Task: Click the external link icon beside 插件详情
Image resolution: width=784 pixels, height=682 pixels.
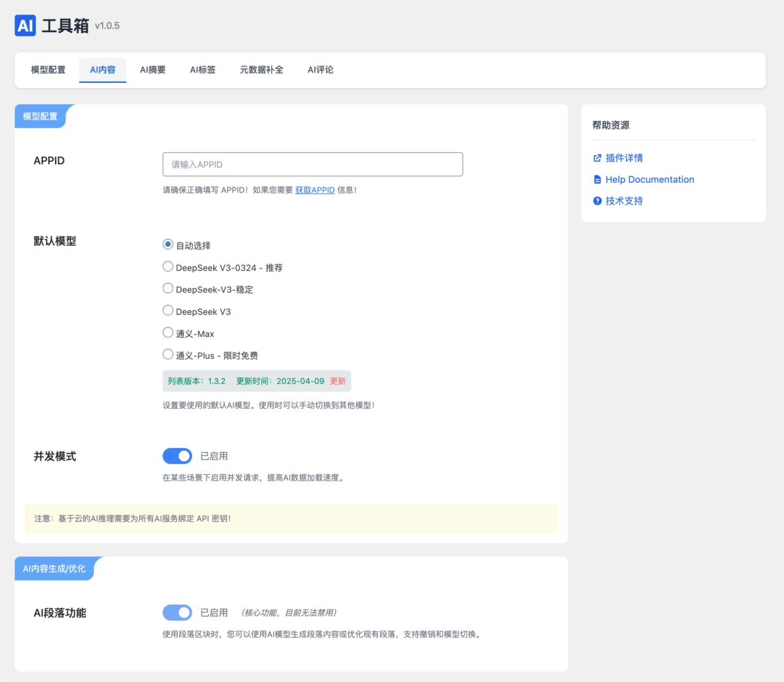Action: point(597,158)
